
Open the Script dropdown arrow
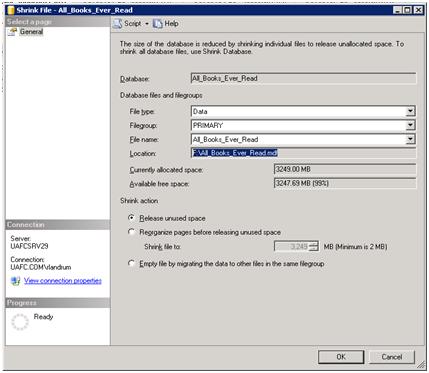(x=147, y=24)
